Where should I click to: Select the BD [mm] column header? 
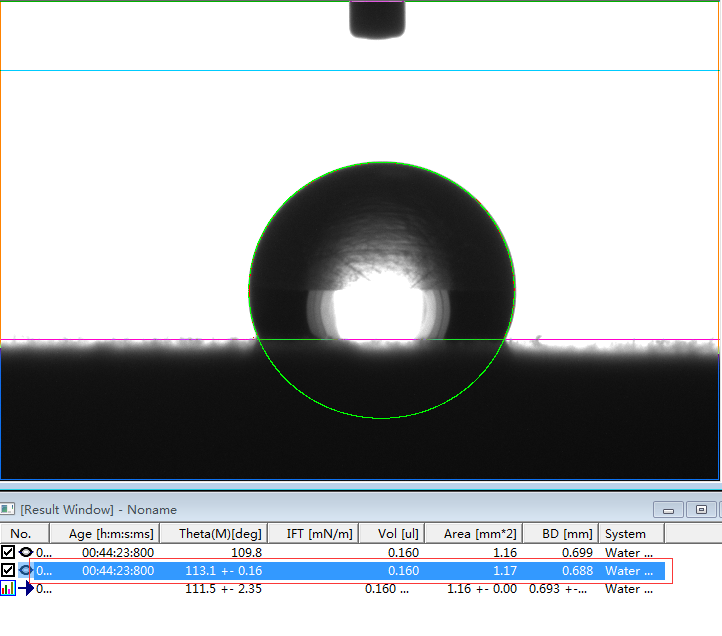coord(560,534)
